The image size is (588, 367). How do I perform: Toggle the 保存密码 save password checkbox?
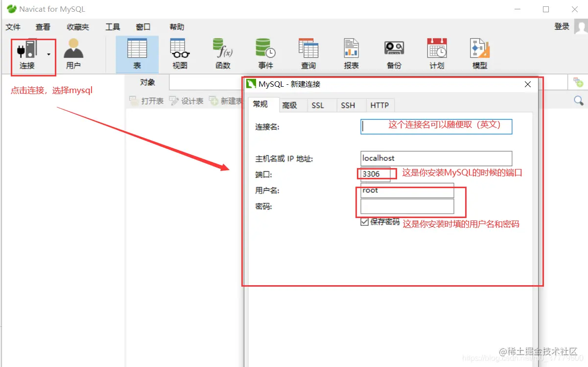364,222
